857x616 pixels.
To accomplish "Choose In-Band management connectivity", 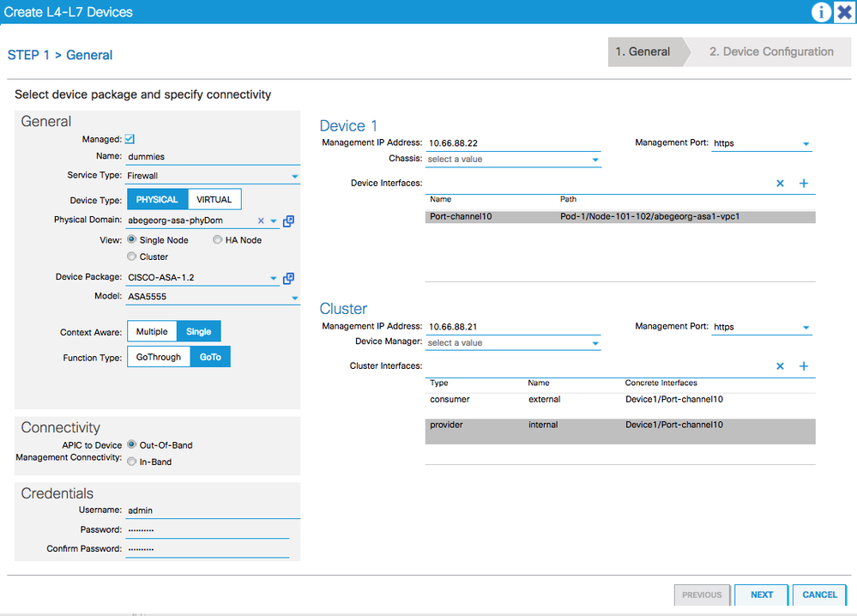I will [x=132, y=462].
